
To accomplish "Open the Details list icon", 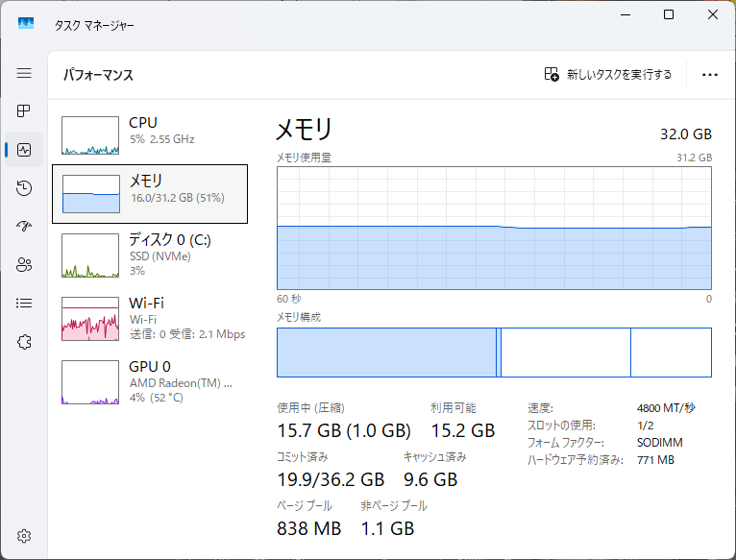I will pos(24,304).
